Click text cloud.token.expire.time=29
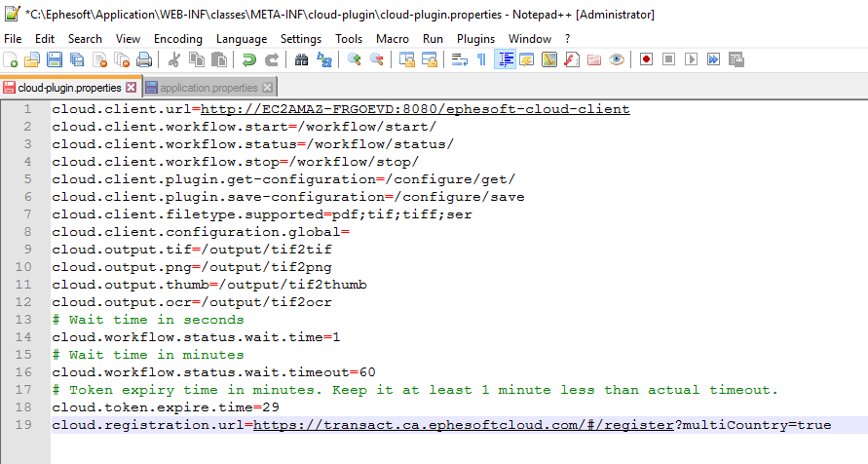 click(166, 406)
